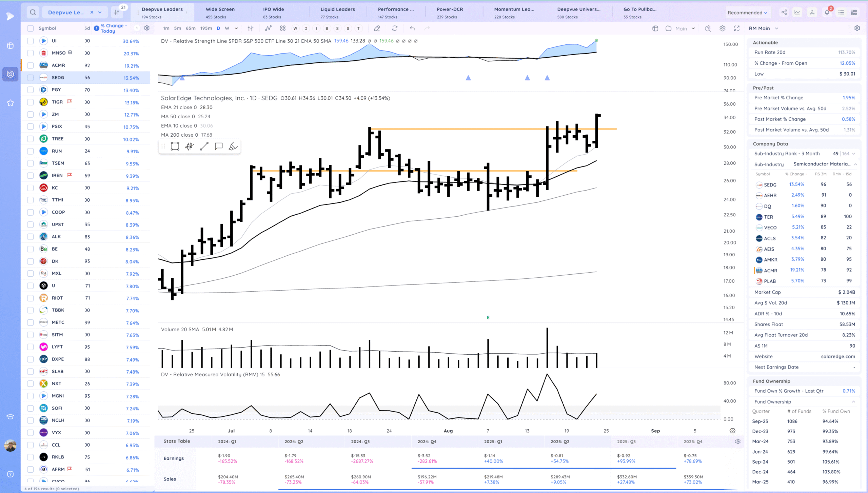
Task: Open the Recommended dropdown
Action: tap(747, 13)
